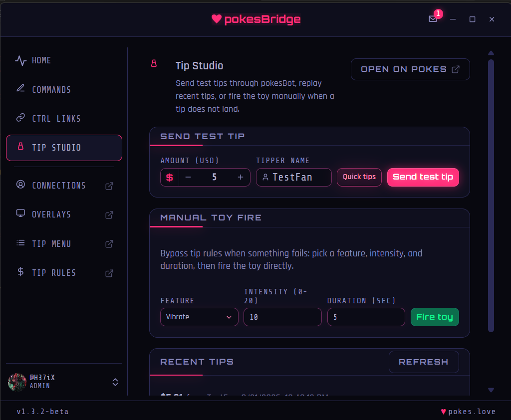Click Tip Rules external link icon

click(109, 273)
